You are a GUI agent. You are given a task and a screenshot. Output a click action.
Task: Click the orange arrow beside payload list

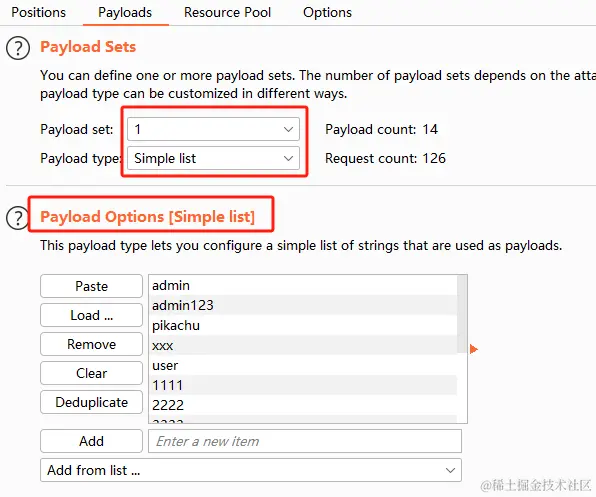click(x=474, y=349)
